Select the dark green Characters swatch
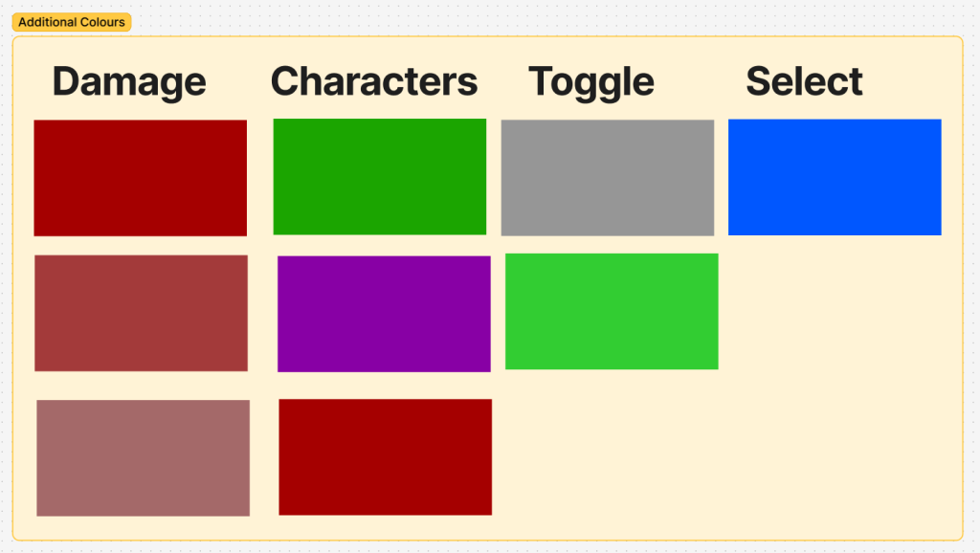This screenshot has width=980, height=553. tap(379, 177)
